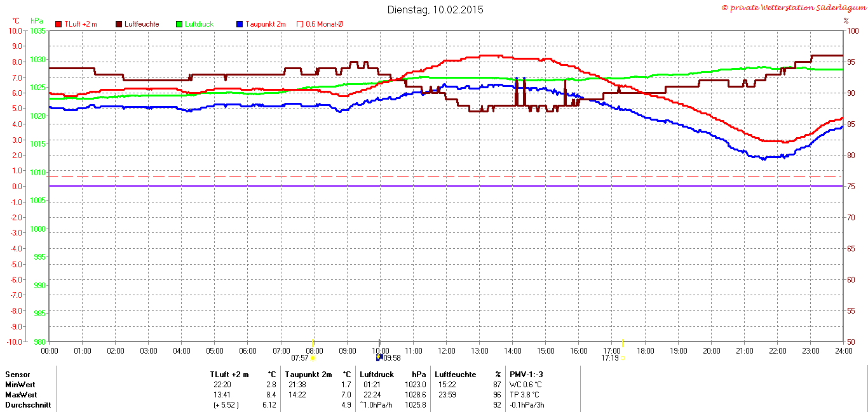Click the sunset marker icon at 17:19
Screen dimensions: 868x412
tap(623, 358)
